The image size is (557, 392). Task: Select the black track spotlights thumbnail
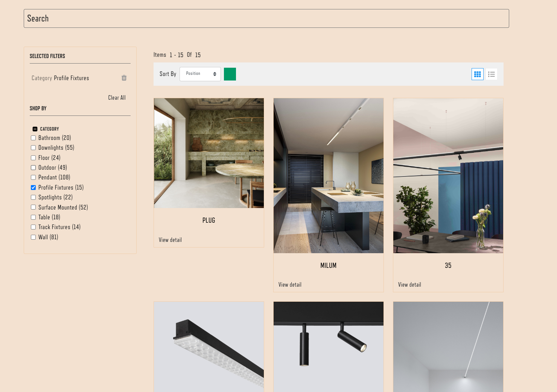(x=328, y=346)
